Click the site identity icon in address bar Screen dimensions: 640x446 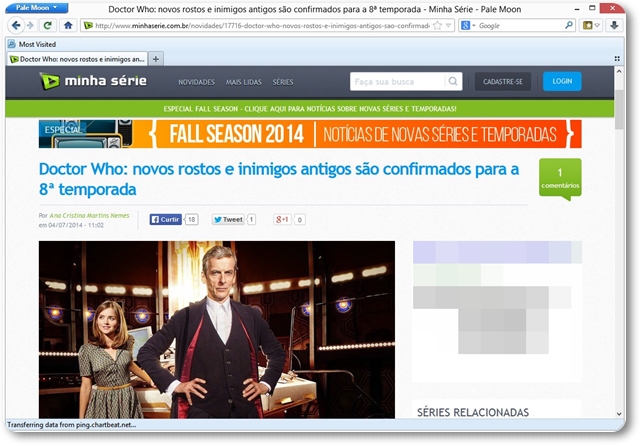tap(88, 26)
